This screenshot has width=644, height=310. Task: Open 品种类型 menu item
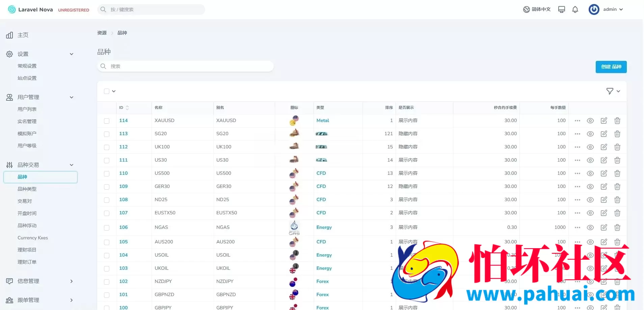(27, 189)
